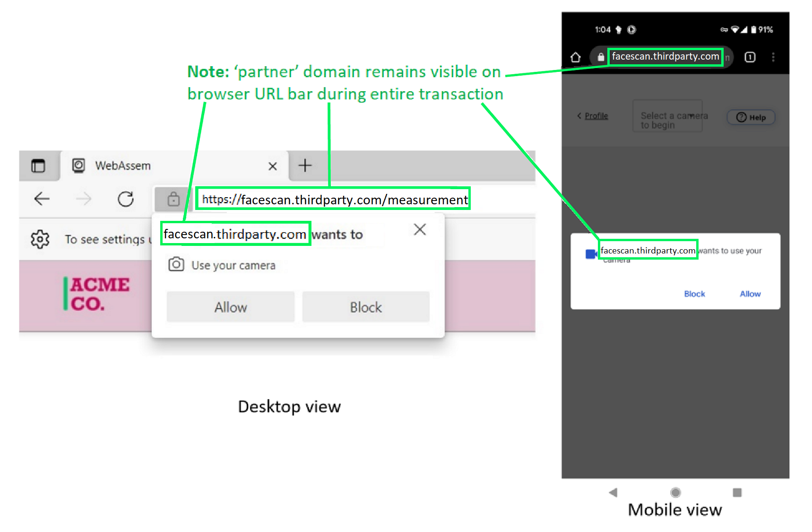
Task: Tap Allow in mobile camera prompt
Action: point(750,294)
